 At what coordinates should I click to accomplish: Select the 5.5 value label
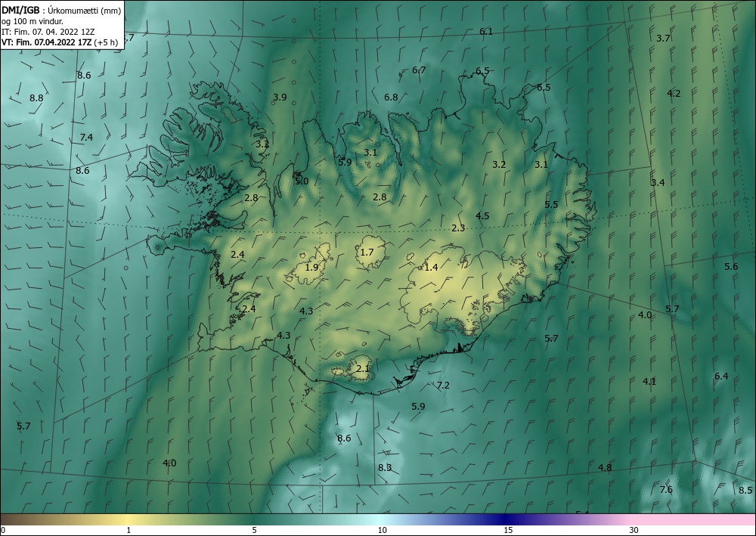point(551,204)
